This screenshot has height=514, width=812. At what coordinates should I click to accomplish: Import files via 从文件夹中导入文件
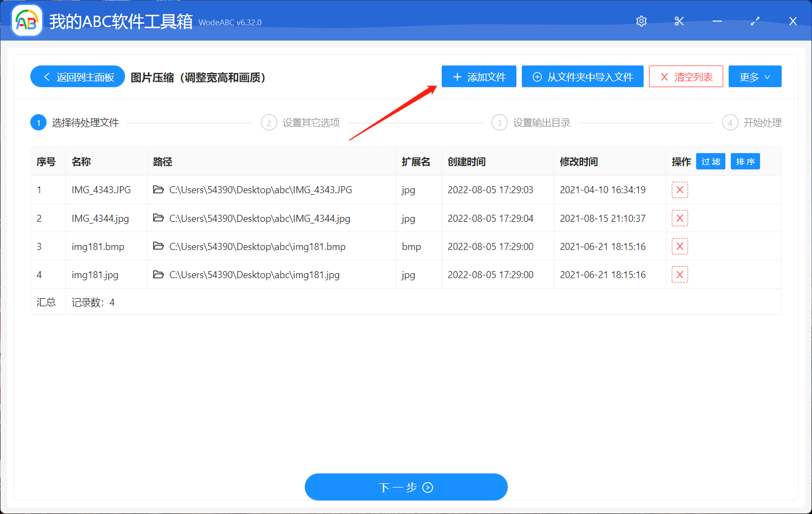[x=582, y=76]
